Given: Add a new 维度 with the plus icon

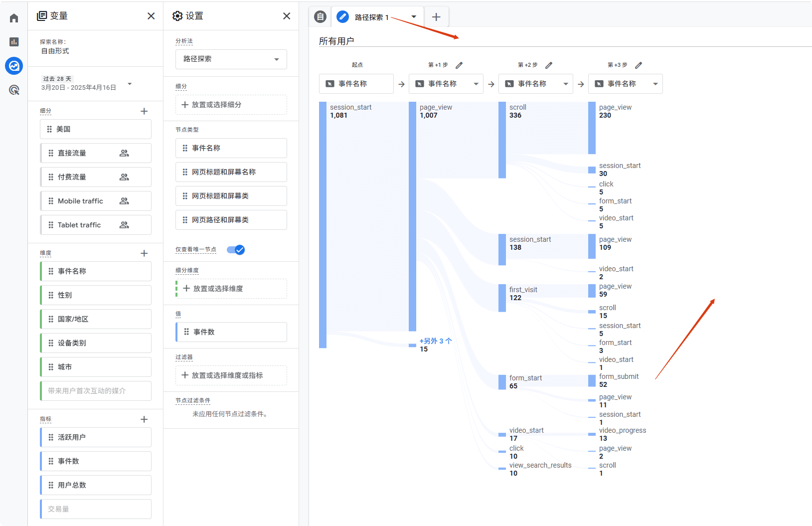Looking at the screenshot, I should 144,253.
